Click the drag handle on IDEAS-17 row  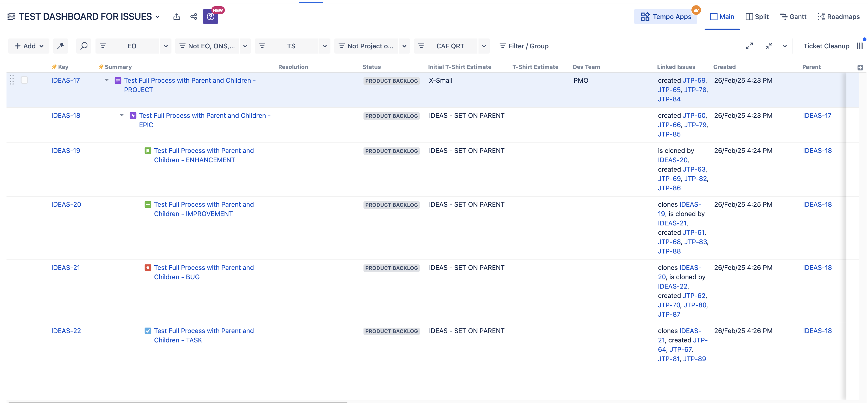(x=12, y=80)
